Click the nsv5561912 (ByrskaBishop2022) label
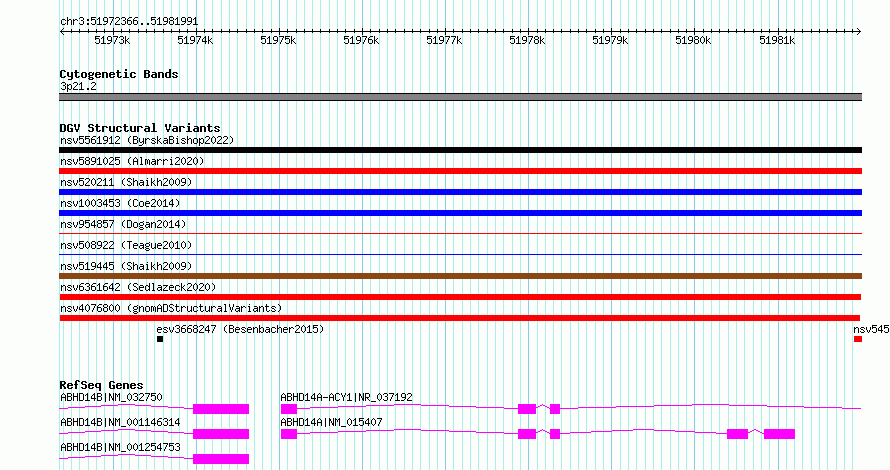Viewport: 890px width, 470px height. [147, 140]
